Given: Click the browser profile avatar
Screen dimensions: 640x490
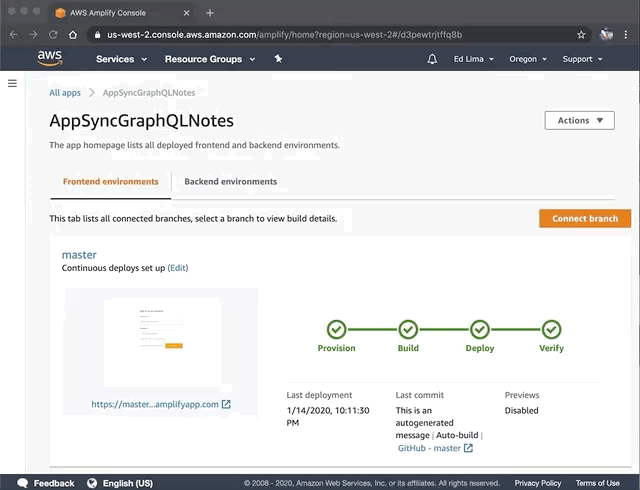Looking at the screenshot, I should (x=606, y=35).
